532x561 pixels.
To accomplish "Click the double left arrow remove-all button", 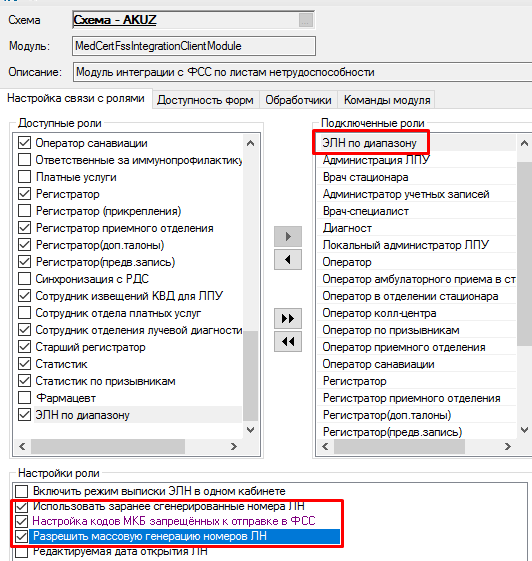I will (288, 342).
